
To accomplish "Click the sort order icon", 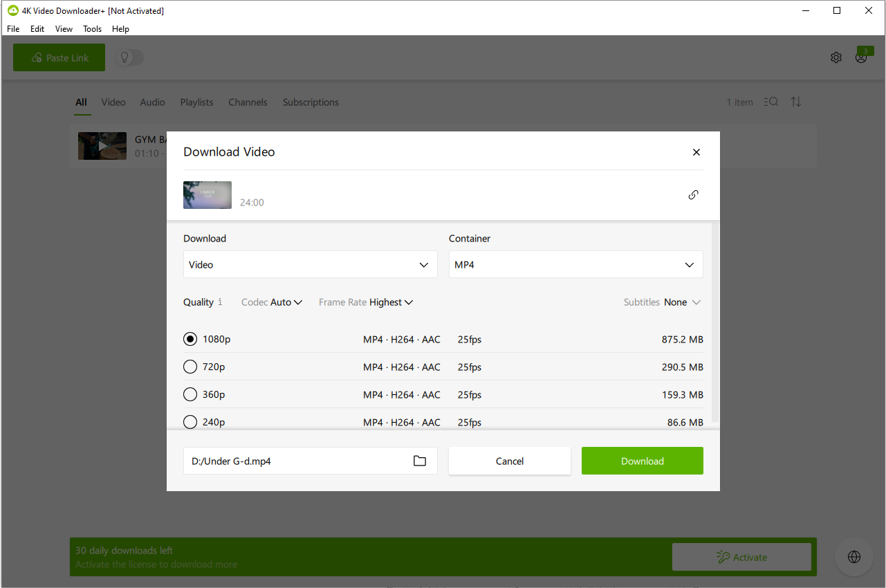I will pyautogui.click(x=796, y=102).
